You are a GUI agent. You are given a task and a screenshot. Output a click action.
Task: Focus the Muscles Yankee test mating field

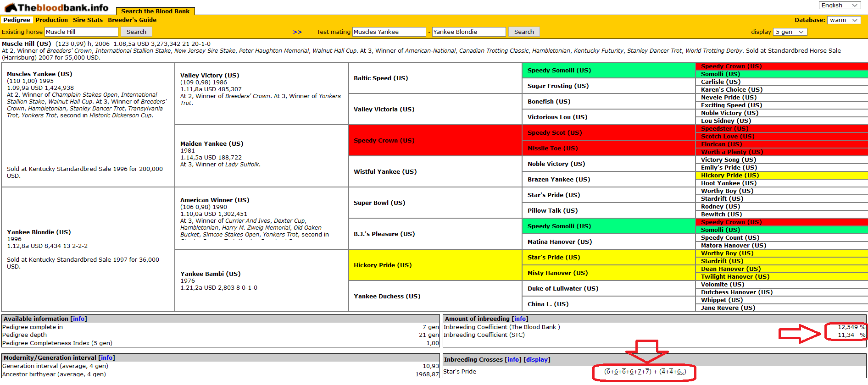(389, 32)
